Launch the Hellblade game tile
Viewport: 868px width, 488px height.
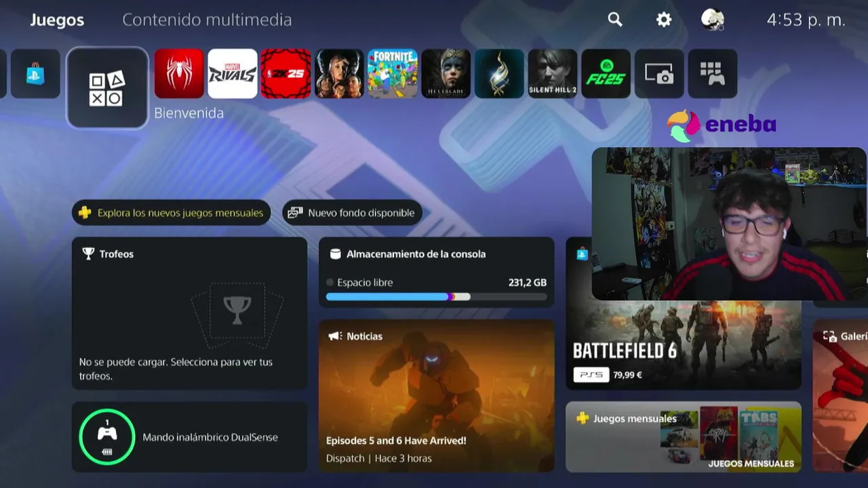446,74
